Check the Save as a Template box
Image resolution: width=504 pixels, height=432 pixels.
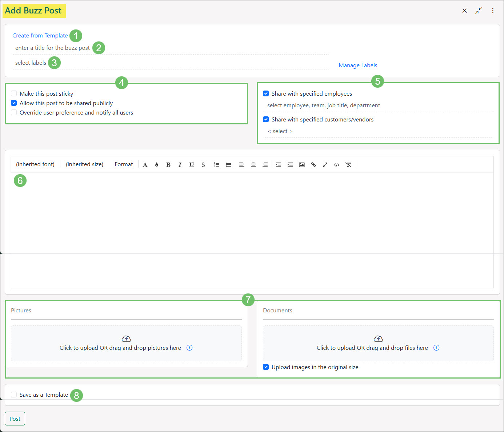coord(14,395)
